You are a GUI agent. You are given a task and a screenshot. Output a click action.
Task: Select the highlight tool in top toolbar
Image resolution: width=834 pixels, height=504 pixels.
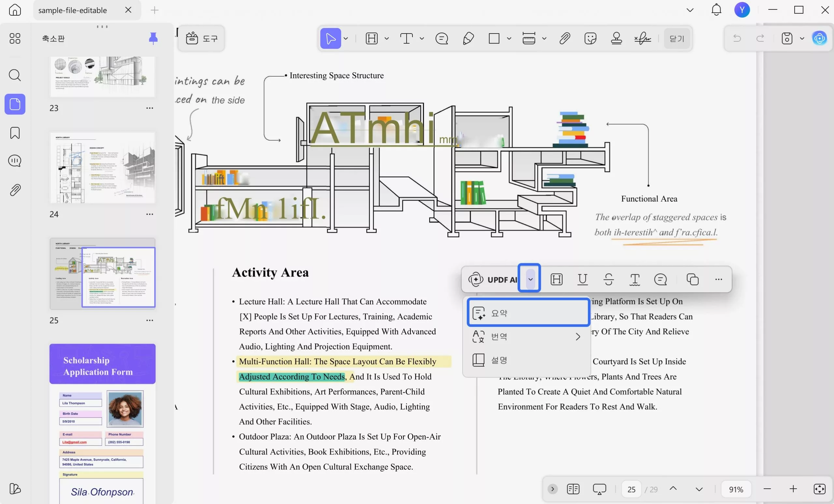point(372,38)
